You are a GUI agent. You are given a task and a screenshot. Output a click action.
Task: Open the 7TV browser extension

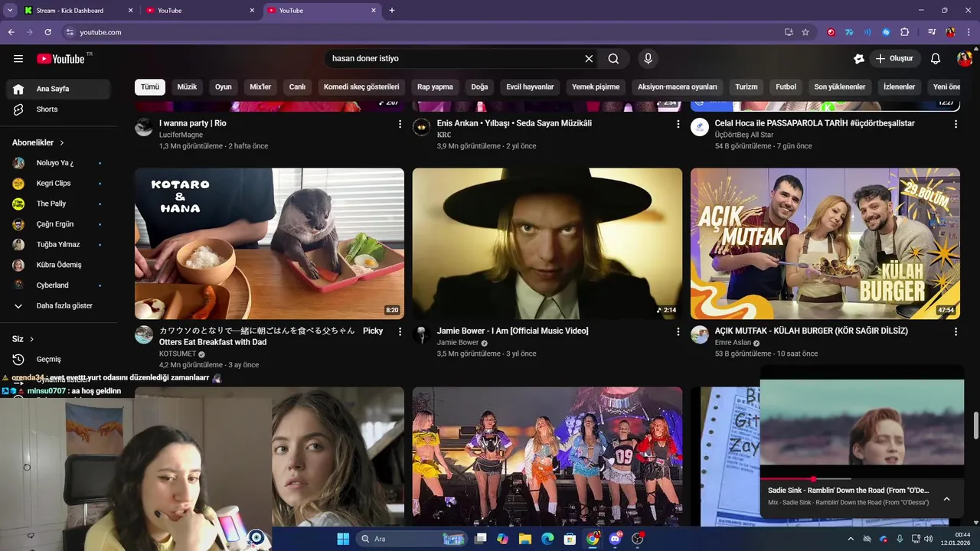849,32
